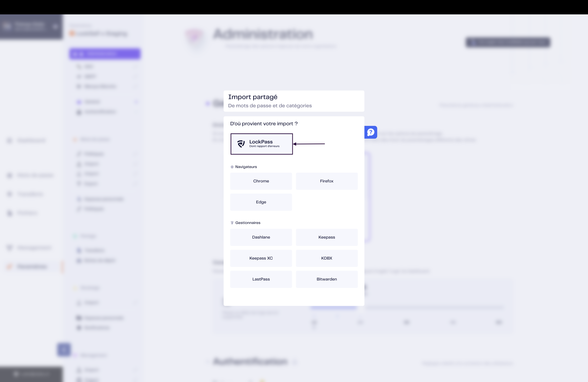
Task: Choose Chrome as import source
Action: click(261, 181)
